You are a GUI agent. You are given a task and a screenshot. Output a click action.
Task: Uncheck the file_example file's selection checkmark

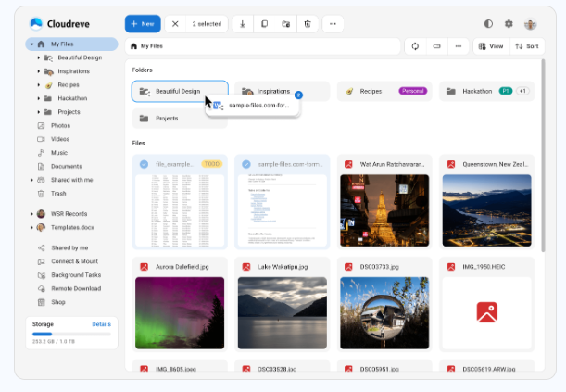tap(144, 164)
